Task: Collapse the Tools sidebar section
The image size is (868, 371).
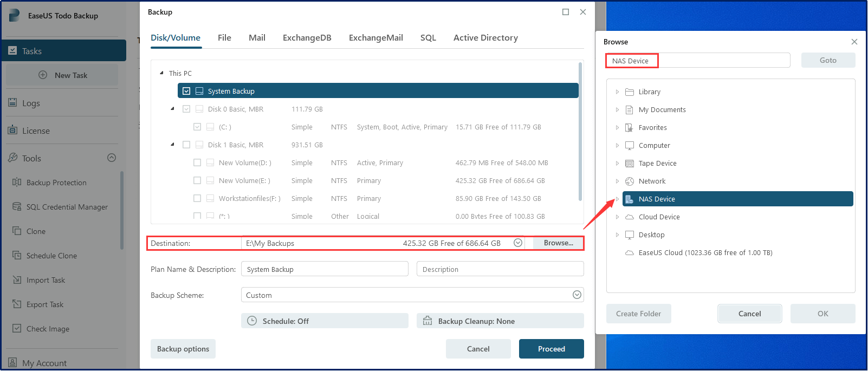Action: coord(112,158)
